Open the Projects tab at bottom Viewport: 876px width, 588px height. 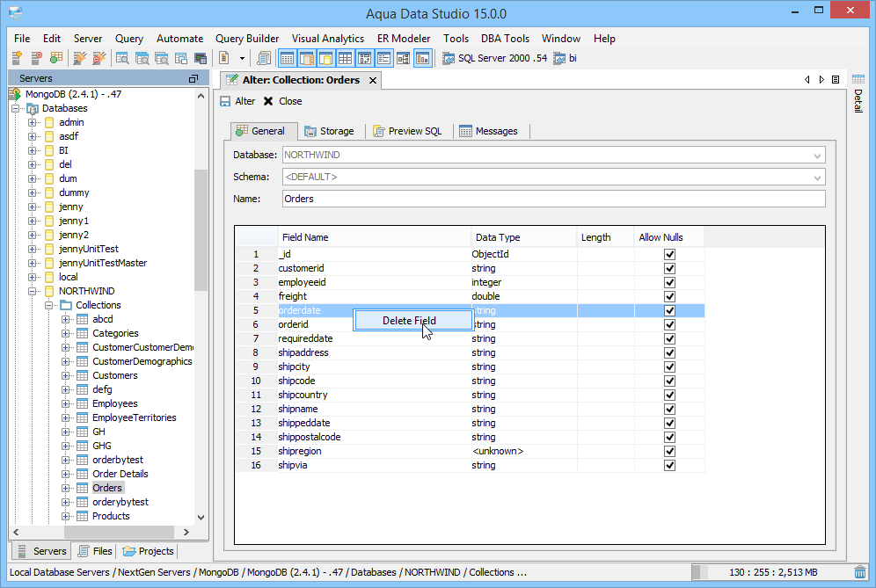click(150, 551)
